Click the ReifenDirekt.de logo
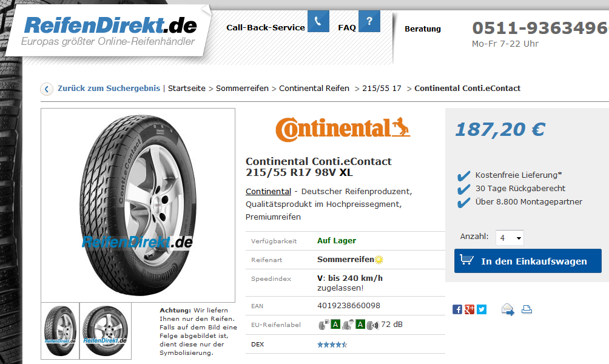The height and width of the screenshot is (364, 609). tap(110, 31)
